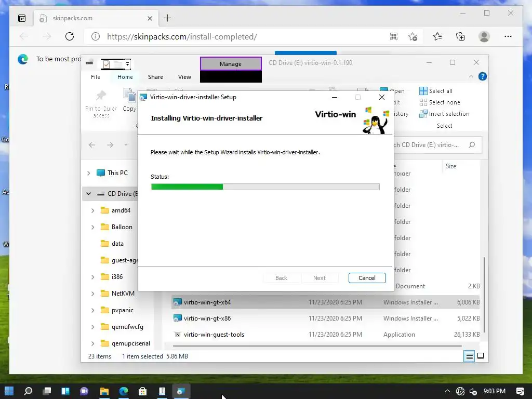This screenshot has height=399, width=532.
Task: Add this page to favorites
Action: tap(413, 36)
